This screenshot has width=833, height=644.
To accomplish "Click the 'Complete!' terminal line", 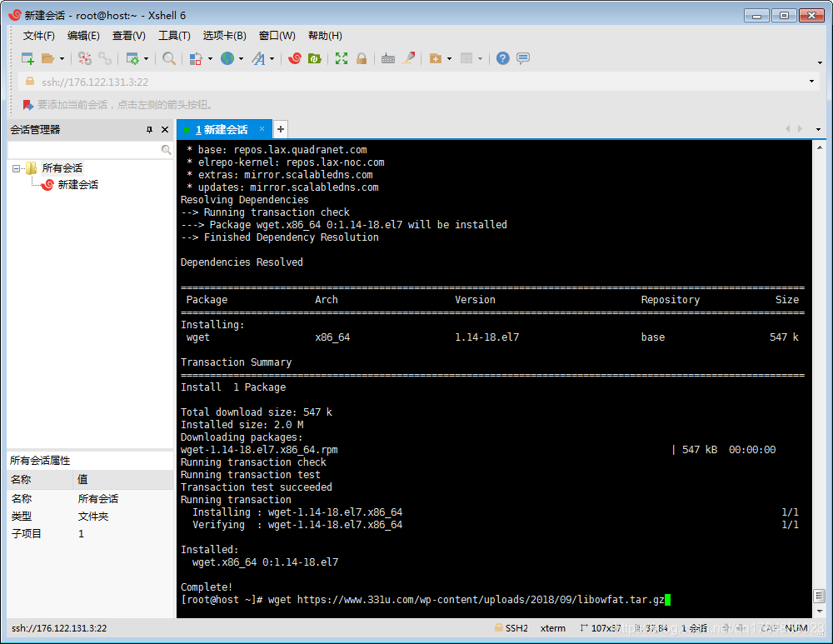I will tap(206, 587).
